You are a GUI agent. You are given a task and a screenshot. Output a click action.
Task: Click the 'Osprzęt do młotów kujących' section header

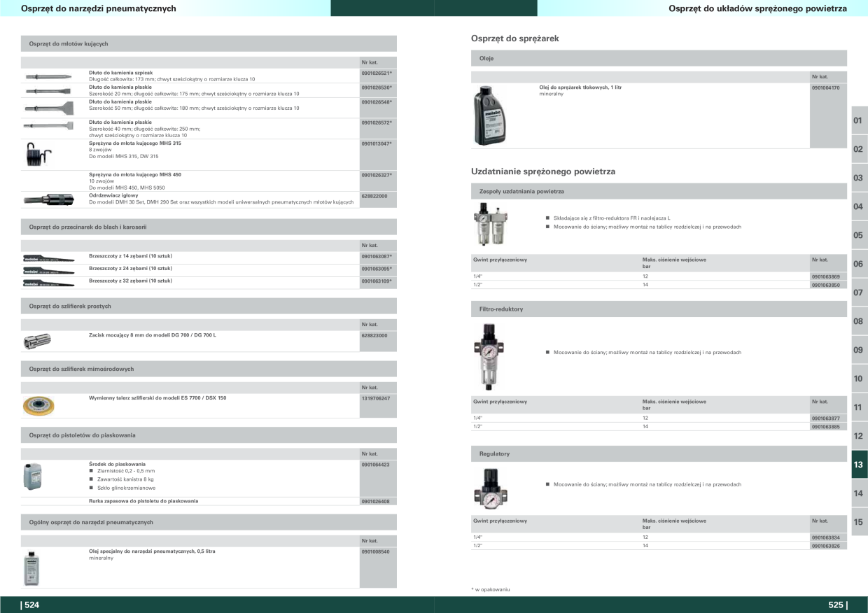(x=209, y=43)
